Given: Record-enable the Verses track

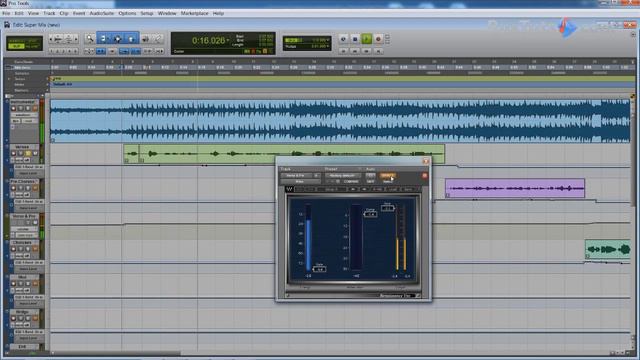Looking at the screenshot, I should pyautogui.click(x=13, y=153).
